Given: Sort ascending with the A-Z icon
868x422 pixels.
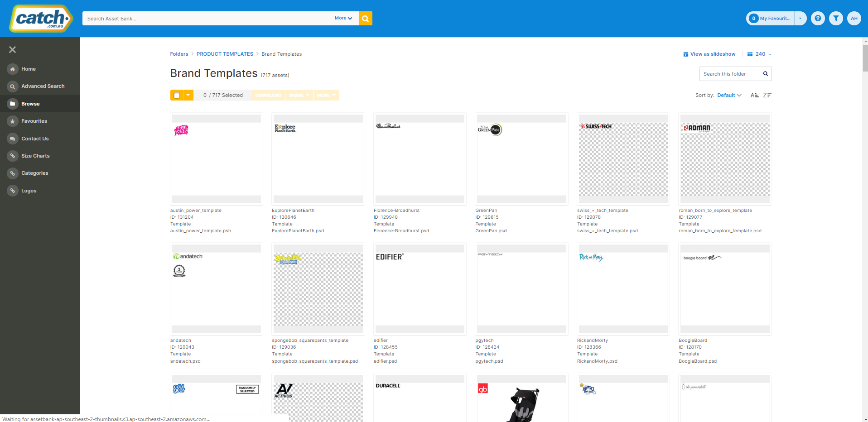Looking at the screenshot, I should [x=754, y=95].
